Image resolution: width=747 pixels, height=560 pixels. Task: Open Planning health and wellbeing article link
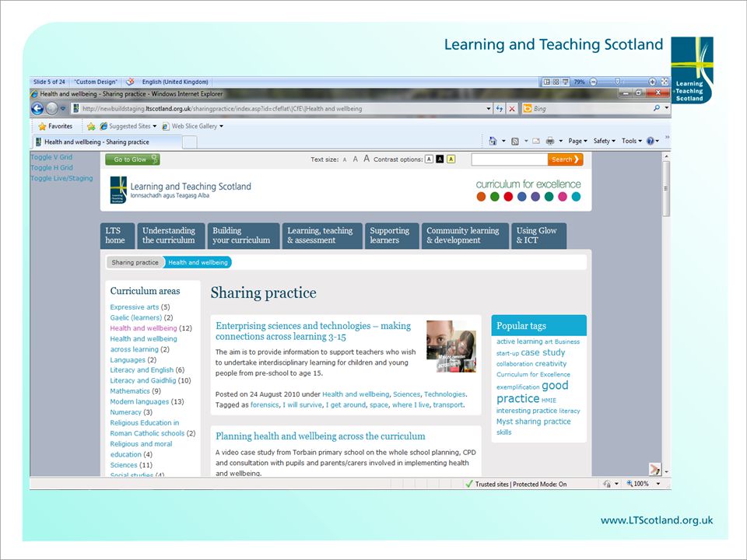click(x=320, y=436)
